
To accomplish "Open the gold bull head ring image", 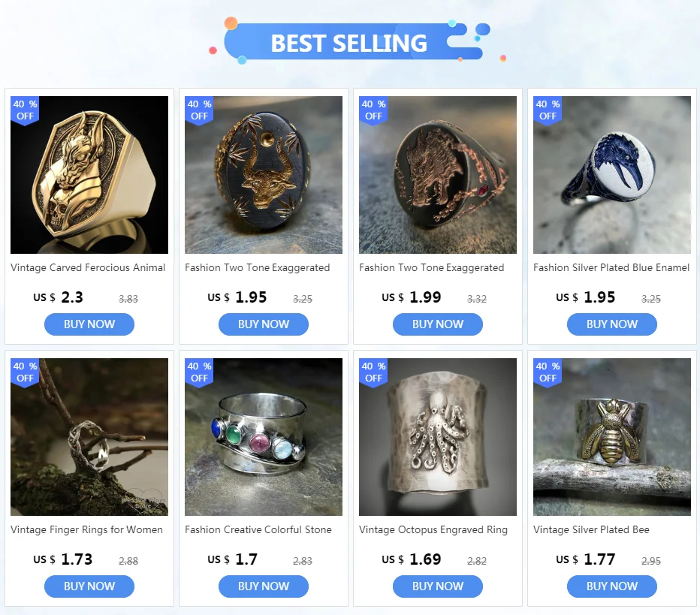I will pyautogui.click(x=264, y=175).
